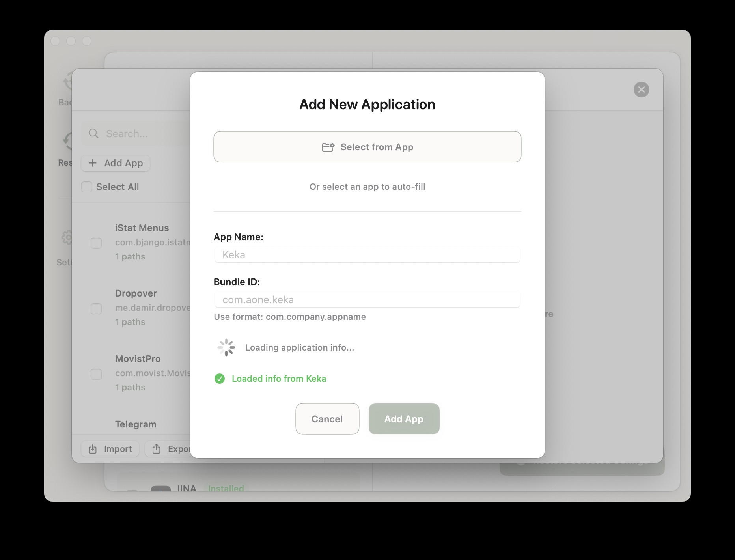Screen dimensions: 735x560
Task: Click the "App Name:" label
Action: (x=239, y=237)
